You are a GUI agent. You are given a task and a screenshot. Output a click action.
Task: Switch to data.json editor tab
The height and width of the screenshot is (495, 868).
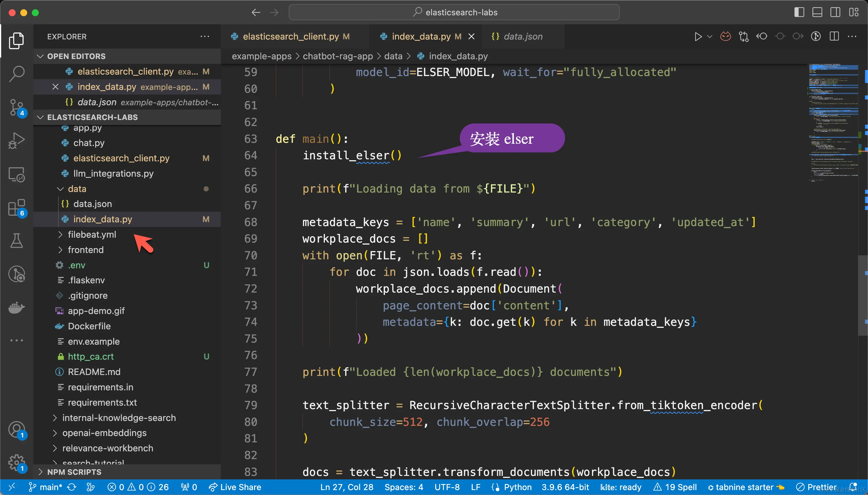(x=523, y=36)
